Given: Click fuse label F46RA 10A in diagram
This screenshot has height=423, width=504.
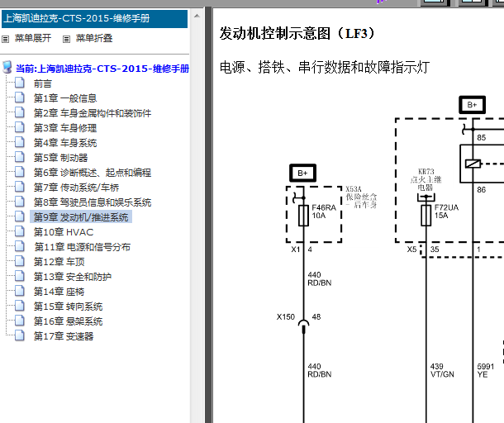Looking at the screenshot, I should 324,211.
